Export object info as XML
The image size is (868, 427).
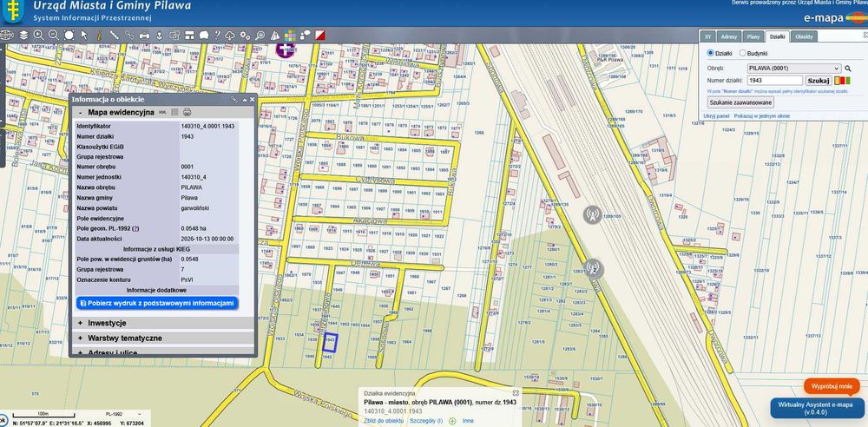pos(162,112)
